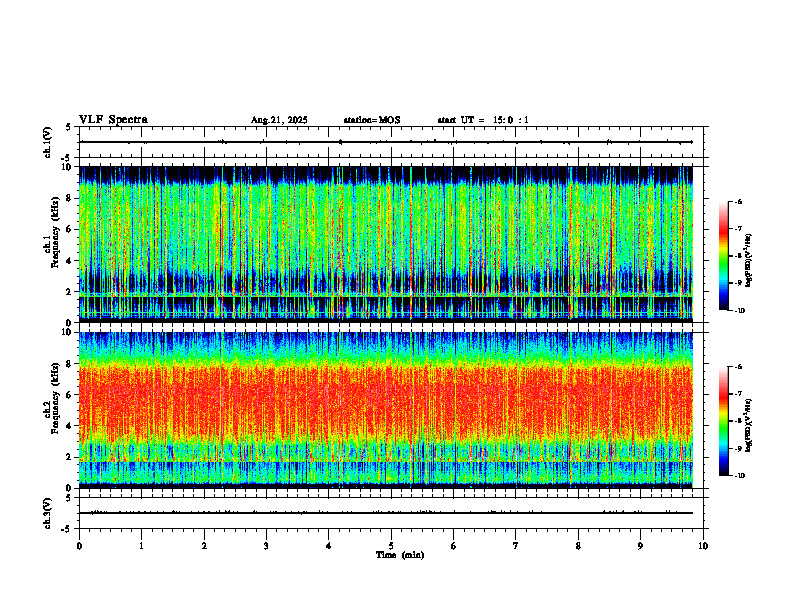Click the '-10' label on lower color scale
The image size is (792, 612).
click(x=740, y=476)
